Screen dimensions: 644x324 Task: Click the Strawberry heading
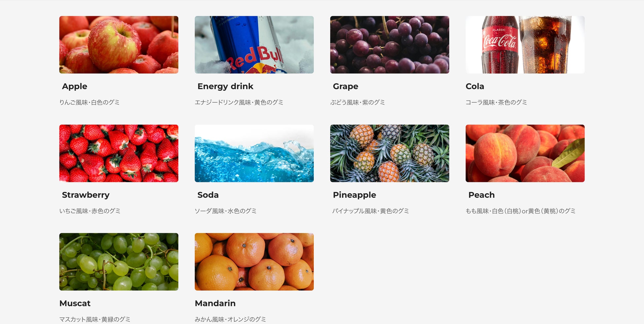tap(86, 195)
